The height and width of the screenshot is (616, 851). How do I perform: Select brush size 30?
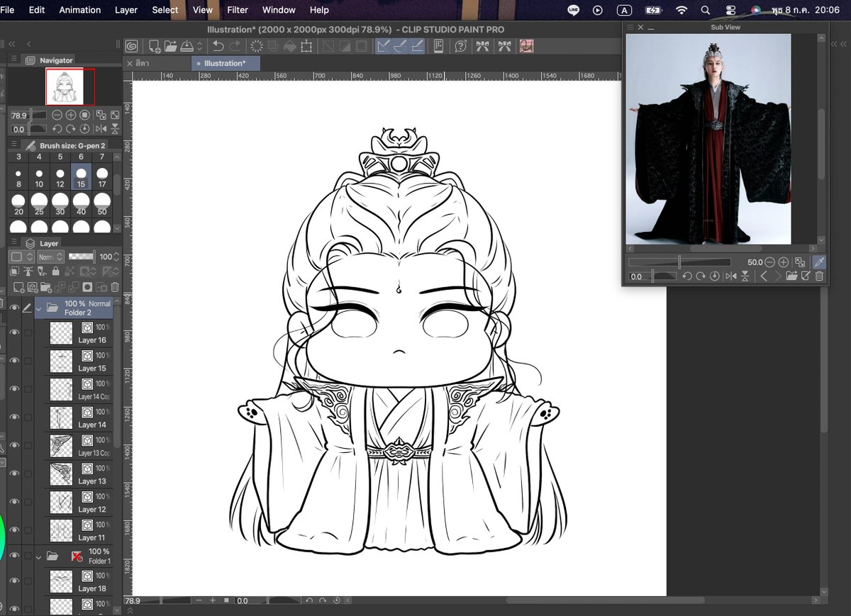coord(60,205)
